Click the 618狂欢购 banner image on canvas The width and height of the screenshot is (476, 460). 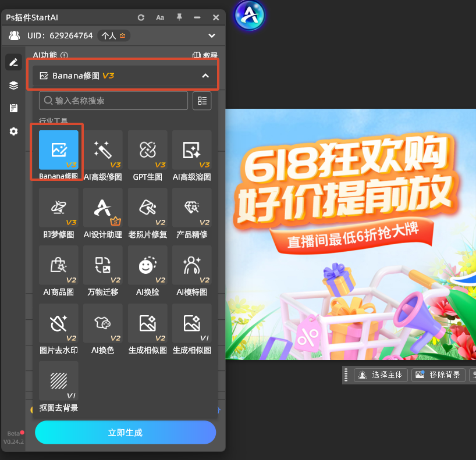click(351, 234)
